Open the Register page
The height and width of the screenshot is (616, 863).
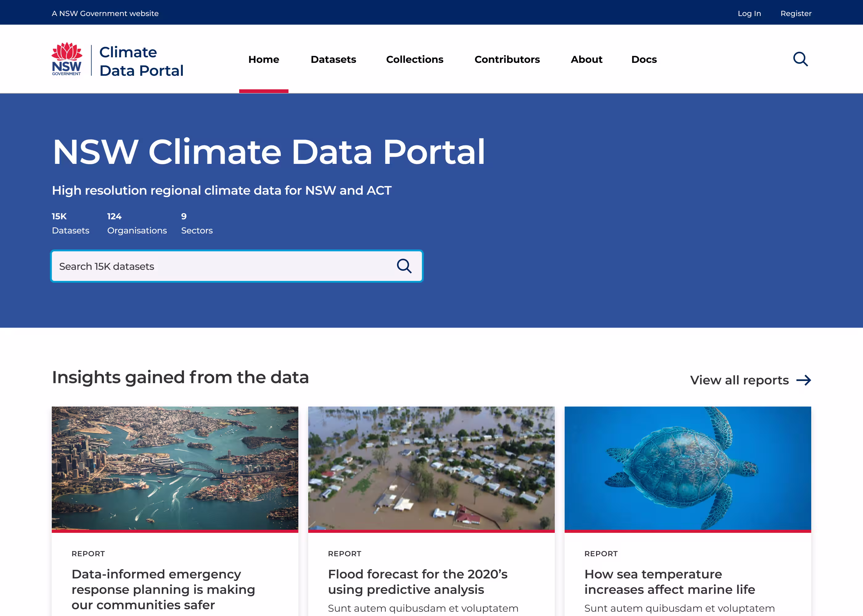(x=796, y=13)
